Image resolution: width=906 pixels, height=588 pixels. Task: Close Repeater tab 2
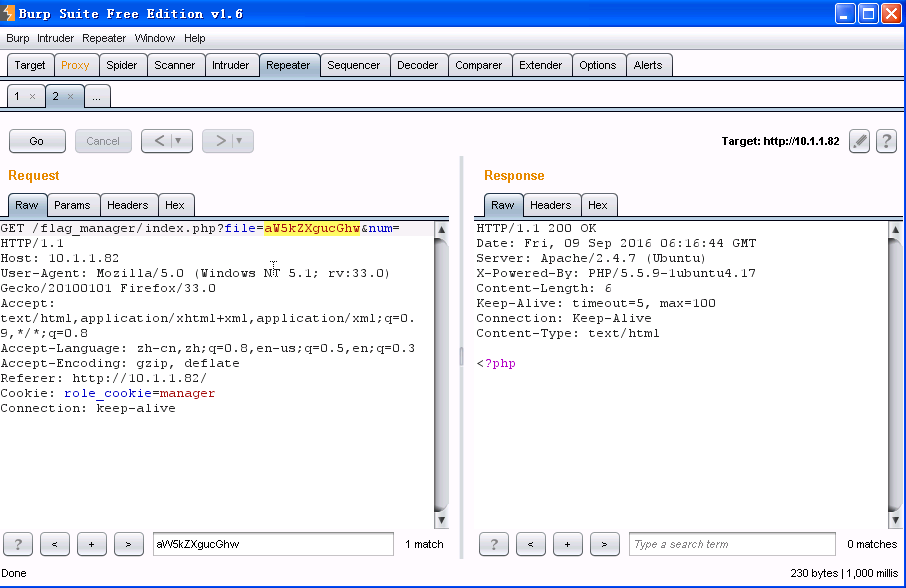point(70,96)
